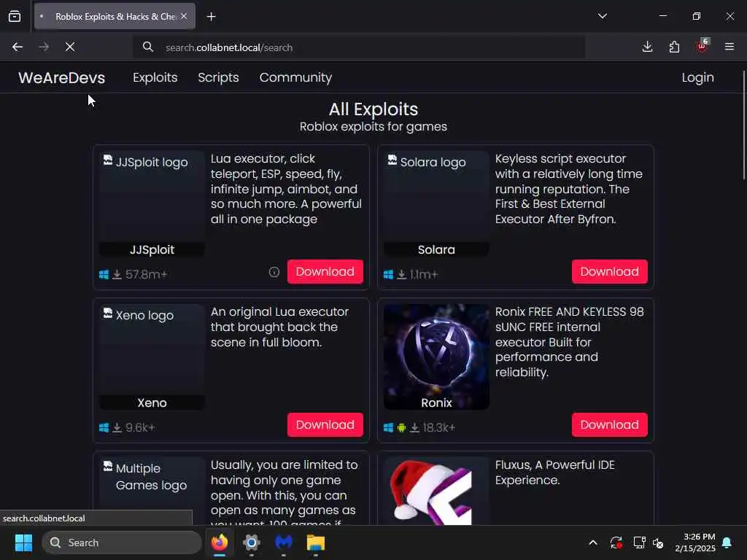The image size is (747, 560).
Task: Click the Windows icon on JJSploit card
Action: click(104, 275)
